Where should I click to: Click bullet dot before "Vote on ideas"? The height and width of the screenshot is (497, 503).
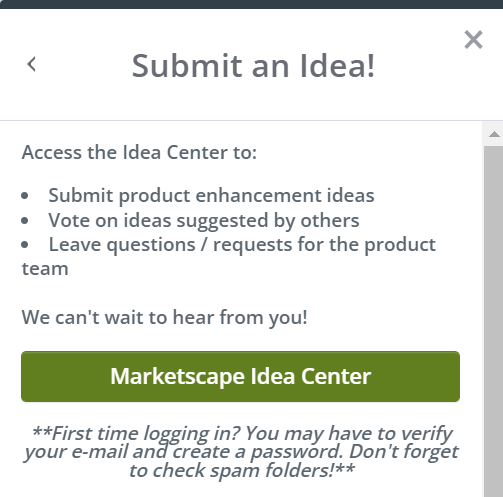pyautogui.click(x=24, y=220)
